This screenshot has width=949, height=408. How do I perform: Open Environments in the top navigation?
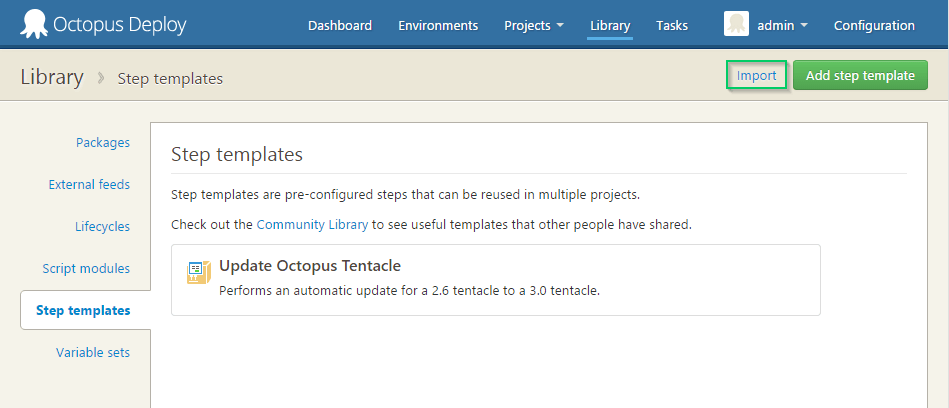click(438, 26)
